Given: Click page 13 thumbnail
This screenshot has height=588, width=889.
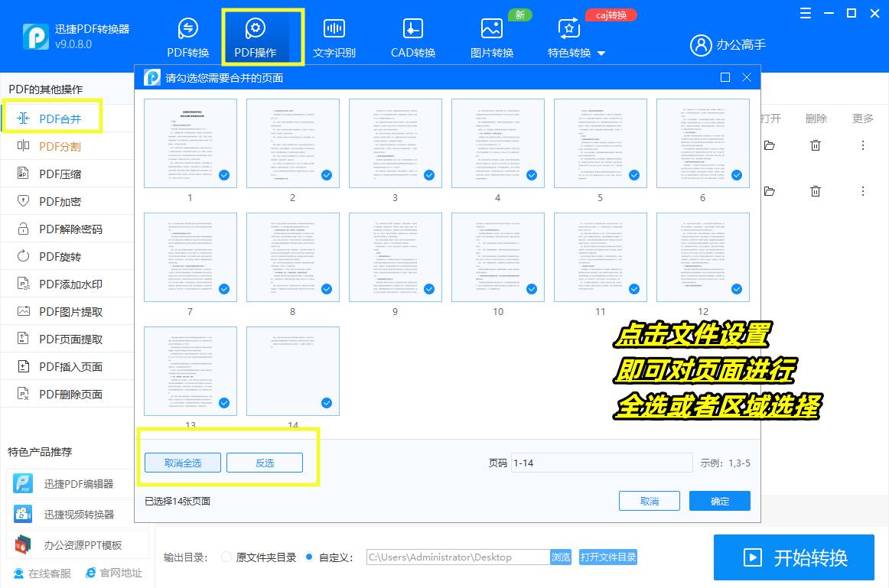Looking at the screenshot, I should (x=190, y=371).
